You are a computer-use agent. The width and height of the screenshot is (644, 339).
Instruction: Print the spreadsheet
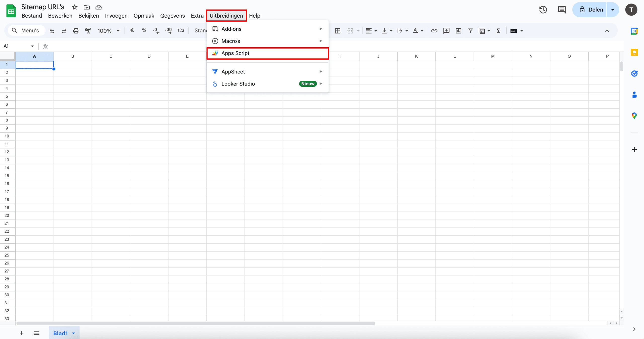point(76,31)
